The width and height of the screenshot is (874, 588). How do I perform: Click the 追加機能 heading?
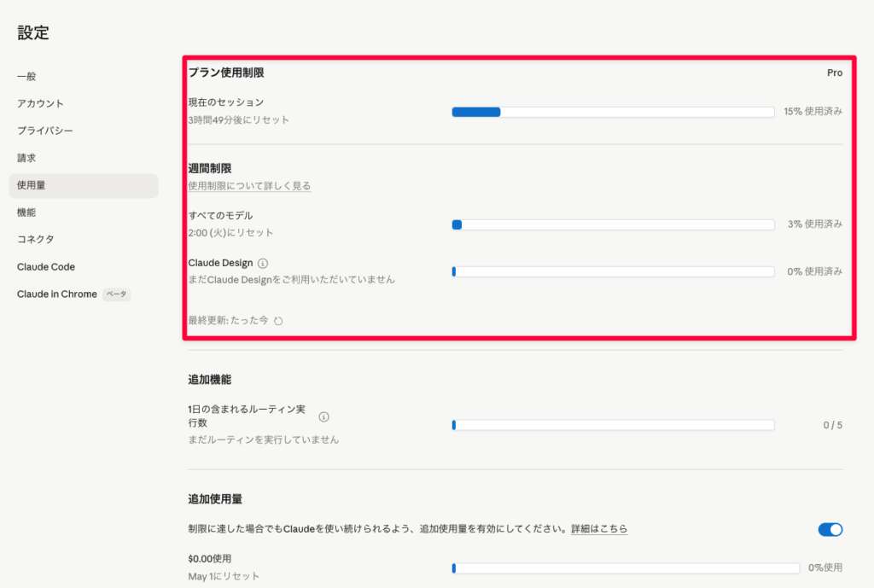coord(210,380)
